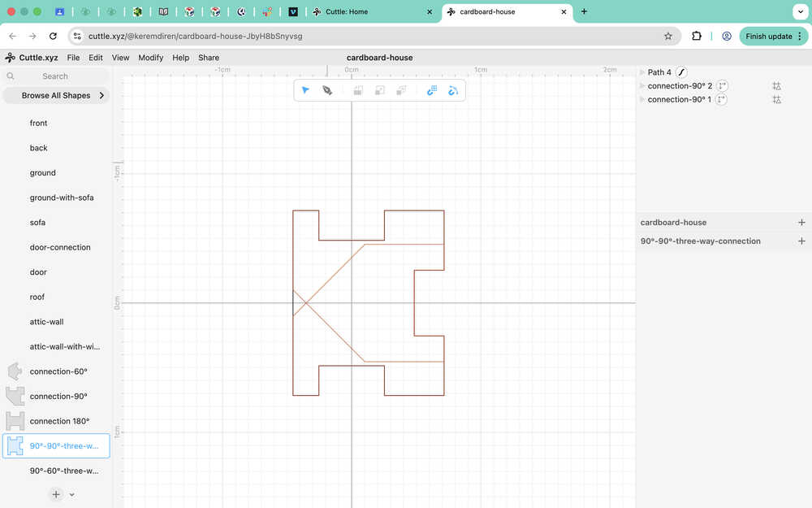Click the first boolean shape icon in toolbar
812x508 pixels.
point(358,91)
